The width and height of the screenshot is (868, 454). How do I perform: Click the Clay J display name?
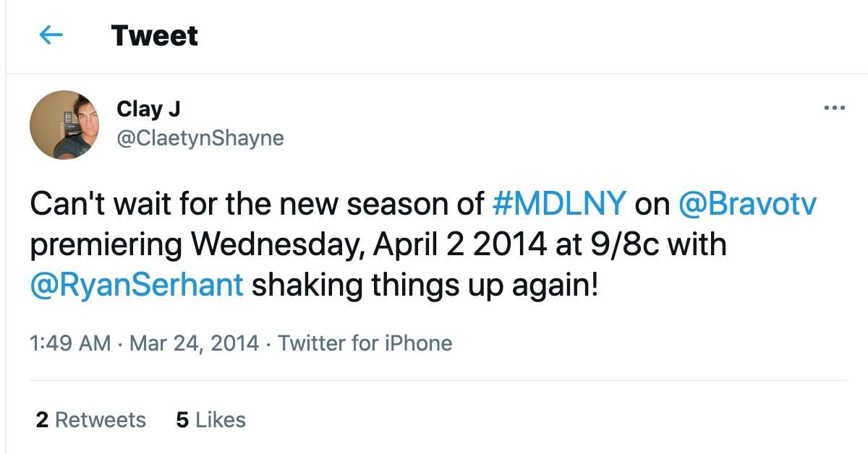click(148, 109)
